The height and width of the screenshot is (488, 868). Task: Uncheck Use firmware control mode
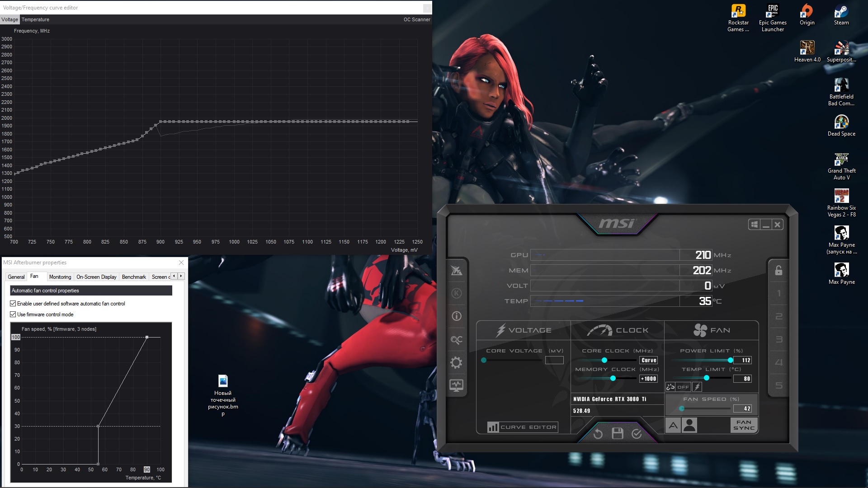13,314
